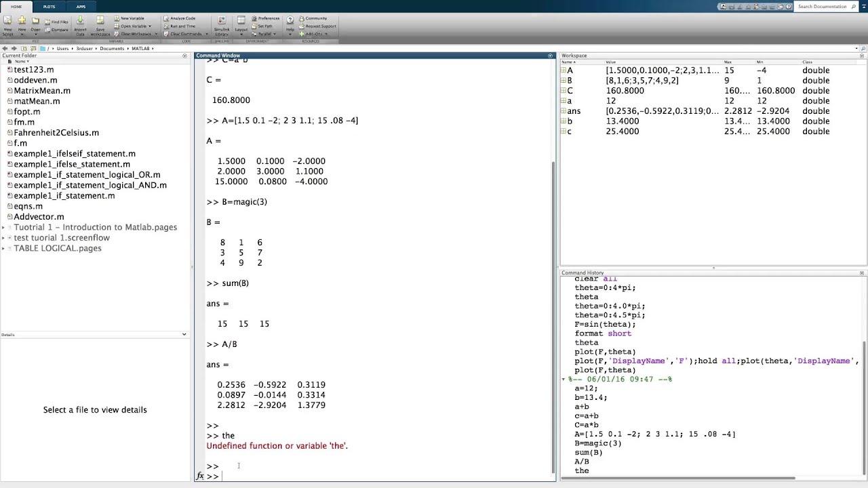Collapse the 06/01/16 09:47 history group
Viewport: 868px width, 488px height.
pyautogui.click(x=564, y=380)
